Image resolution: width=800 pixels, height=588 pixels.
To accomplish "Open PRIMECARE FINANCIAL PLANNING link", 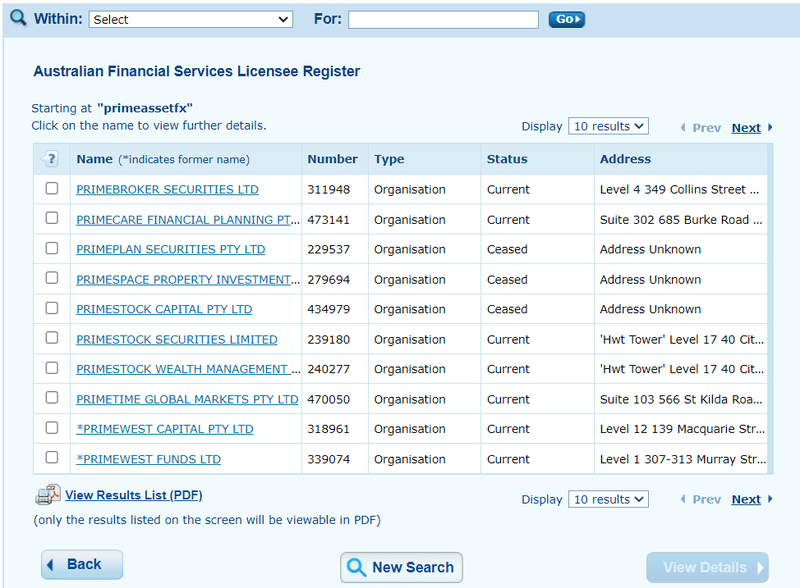I will coord(188,219).
